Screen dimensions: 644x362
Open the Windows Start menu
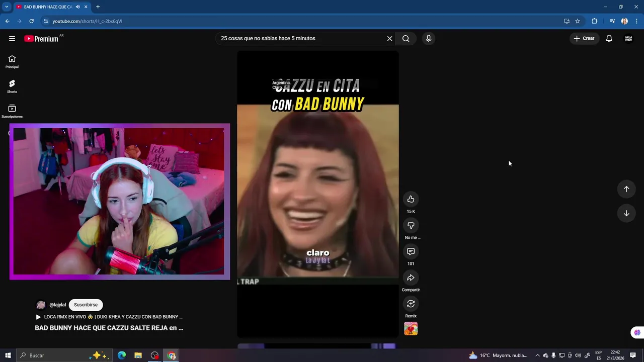(x=8, y=355)
